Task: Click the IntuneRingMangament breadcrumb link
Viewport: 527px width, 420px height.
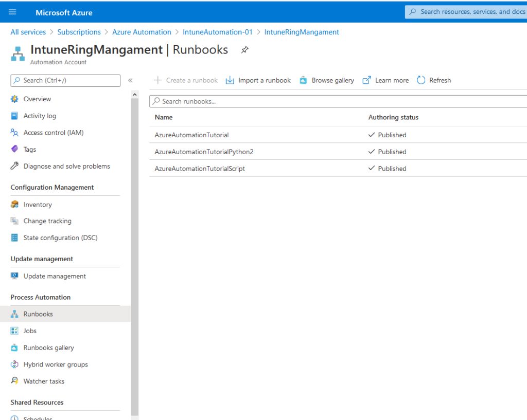Action: point(302,32)
